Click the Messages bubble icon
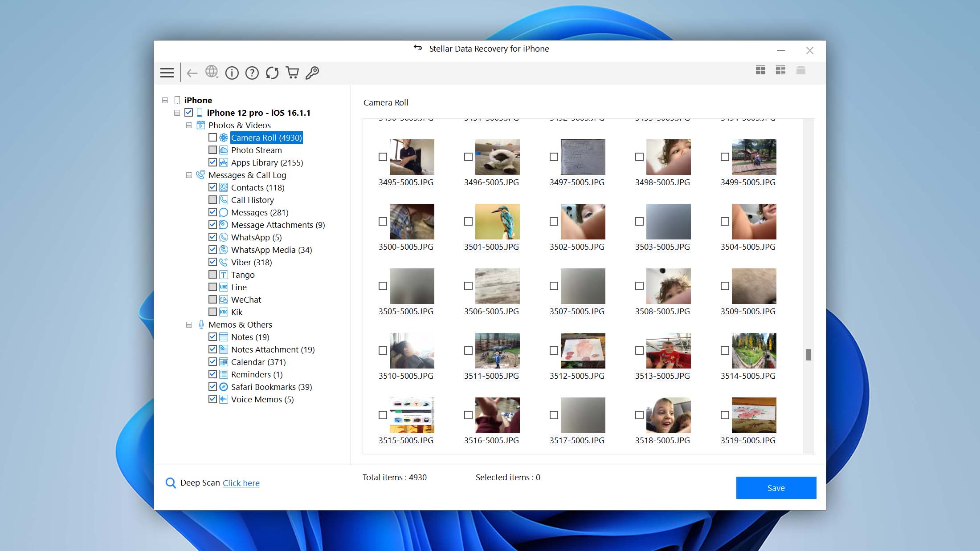This screenshot has width=980, height=551. 224,212
